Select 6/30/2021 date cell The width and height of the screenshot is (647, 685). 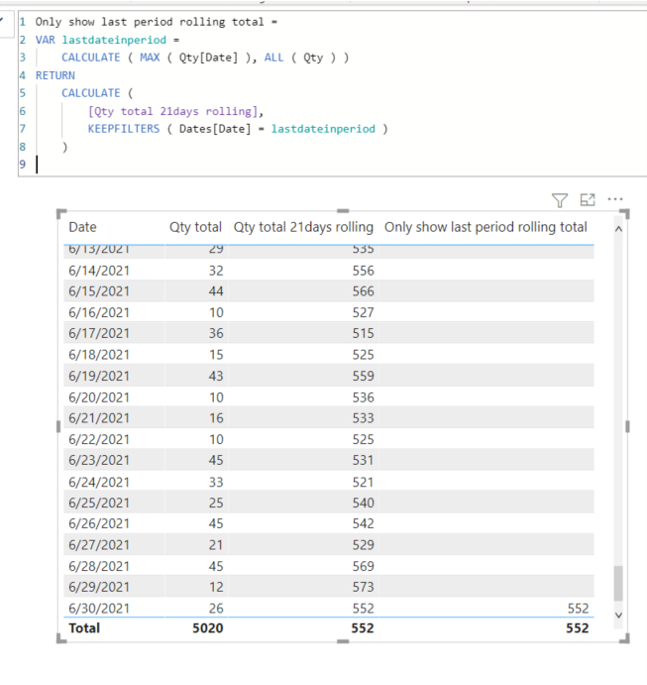(99, 609)
